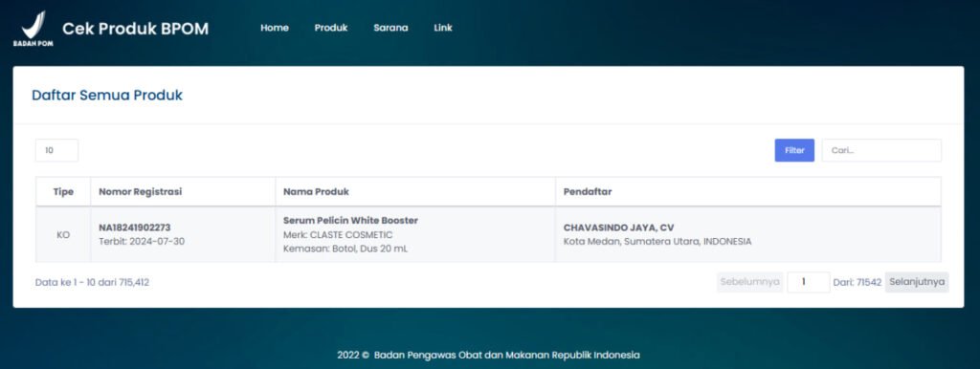Click the Tipe column header
Viewport: 980px width, 369px height.
click(x=63, y=192)
